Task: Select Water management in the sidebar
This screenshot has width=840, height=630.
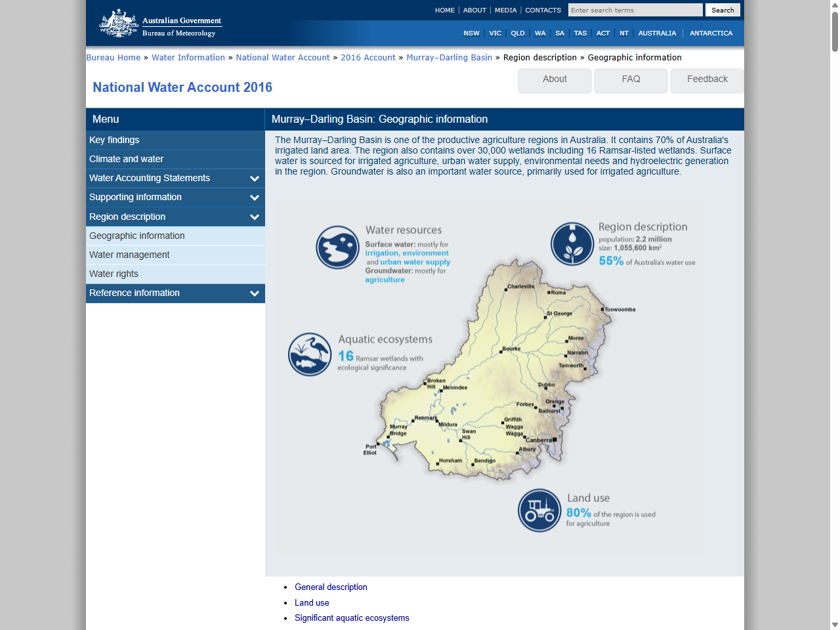Action: coord(129,255)
